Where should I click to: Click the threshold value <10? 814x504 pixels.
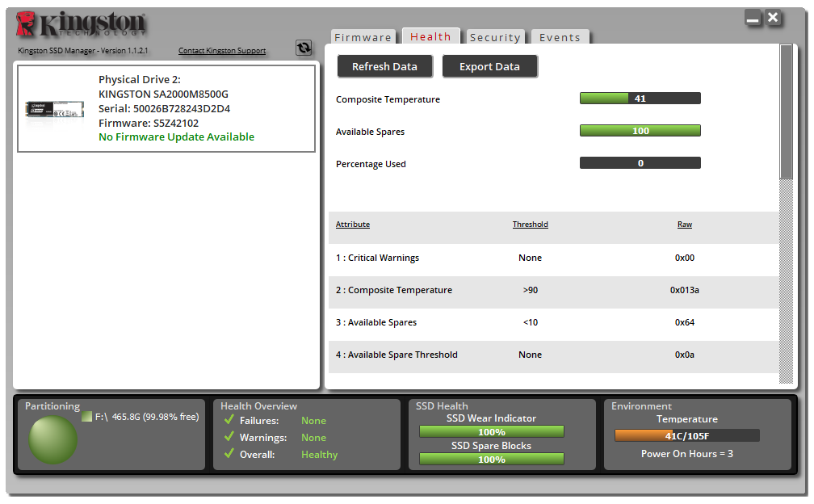530,322
